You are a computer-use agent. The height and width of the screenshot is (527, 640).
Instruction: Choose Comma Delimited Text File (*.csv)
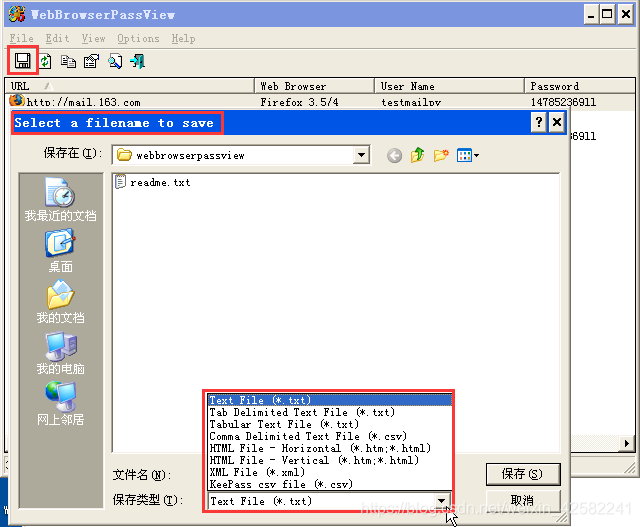click(330, 436)
